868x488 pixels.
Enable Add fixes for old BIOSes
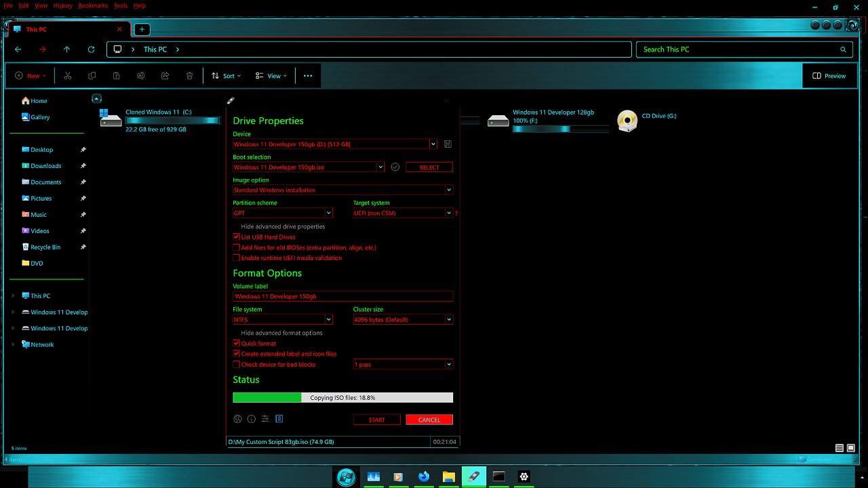[x=237, y=247]
